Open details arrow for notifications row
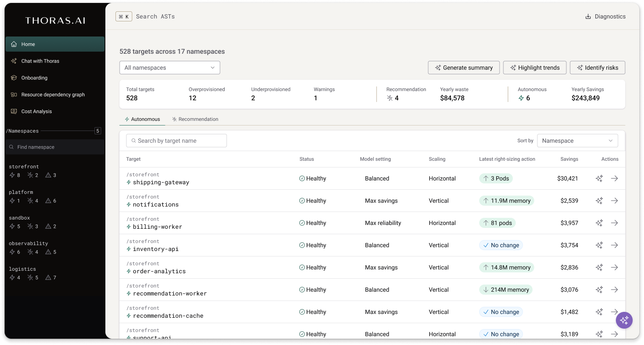 click(614, 201)
